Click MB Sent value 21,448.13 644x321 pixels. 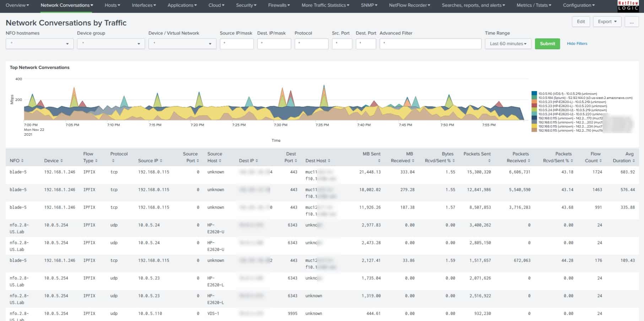370,172
